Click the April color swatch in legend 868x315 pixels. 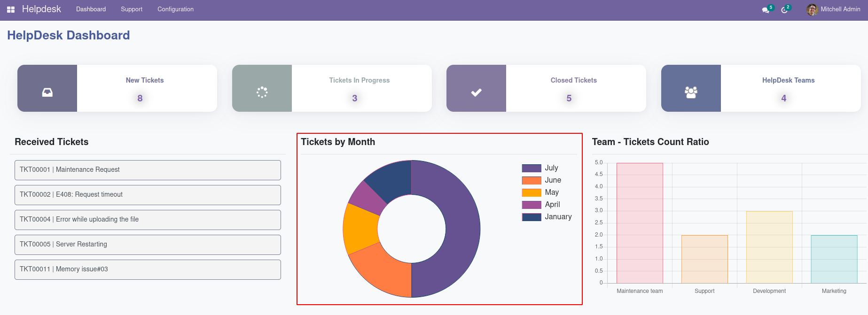tap(532, 205)
